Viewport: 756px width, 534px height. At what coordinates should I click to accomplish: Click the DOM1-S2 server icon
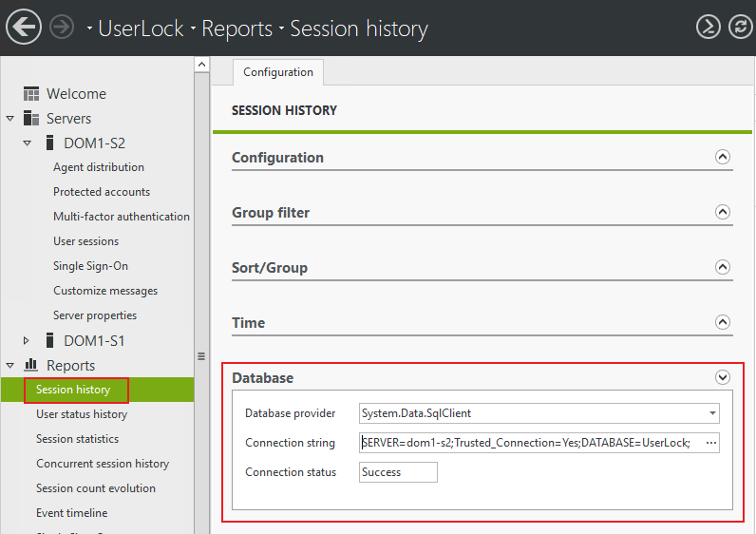pyautogui.click(x=49, y=143)
